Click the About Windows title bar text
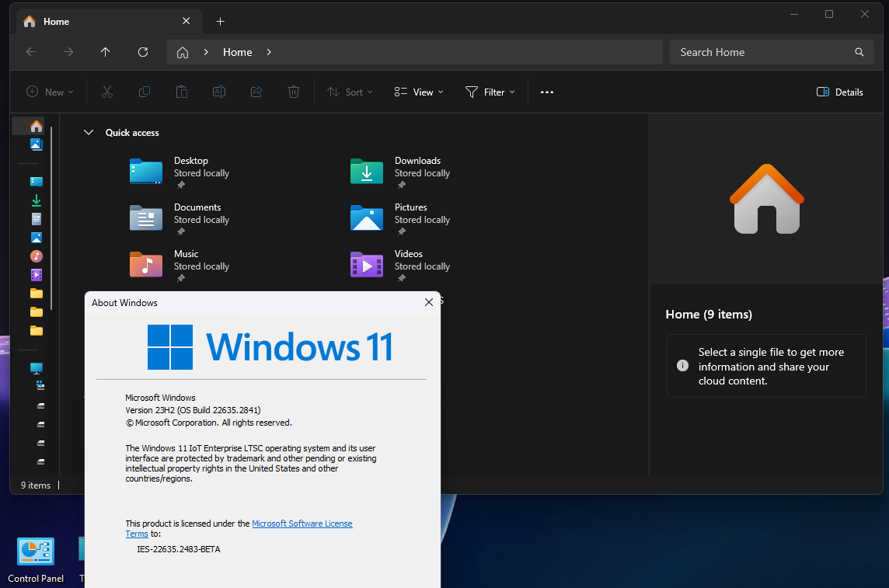The width and height of the screenshot is (889, 588). coord(125,302)
